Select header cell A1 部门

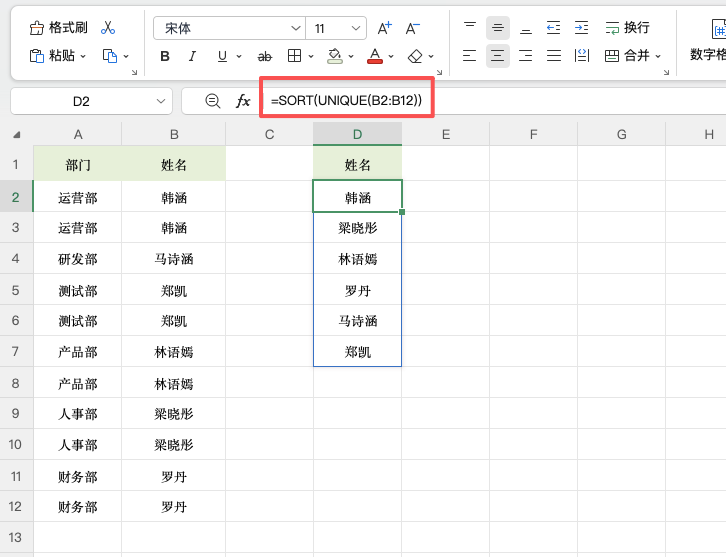[x=78, y=165]
